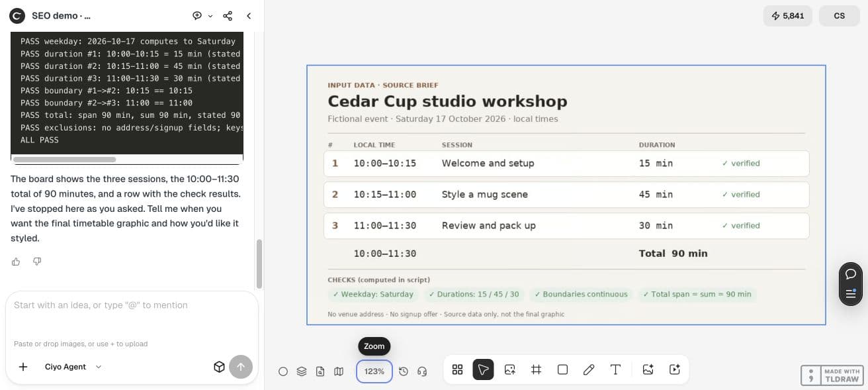868x390 pixels.
Task: Choose the Select arrow tool
Action: pyautogui.click(x=484, y=369)
